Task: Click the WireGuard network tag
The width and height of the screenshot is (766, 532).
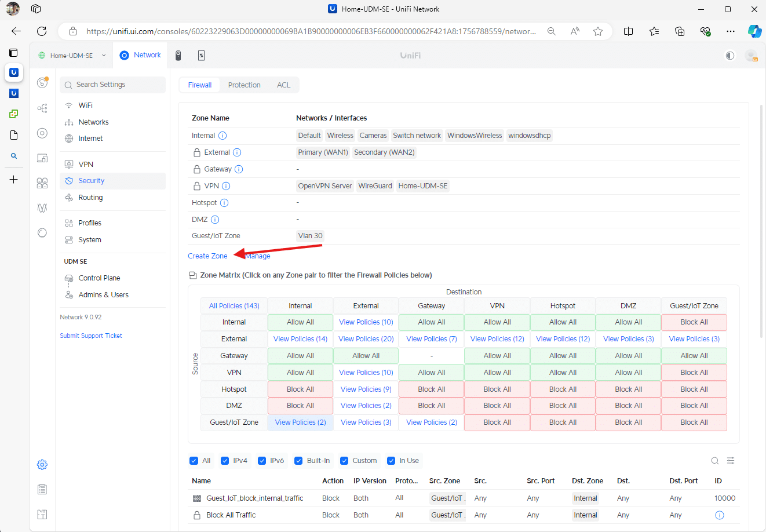Action: pos(375,186)
